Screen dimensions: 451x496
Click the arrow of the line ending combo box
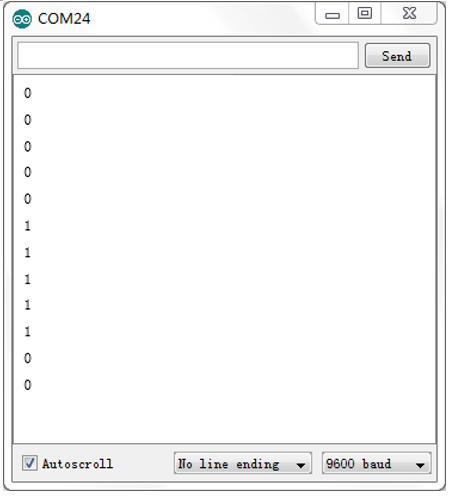301,465
